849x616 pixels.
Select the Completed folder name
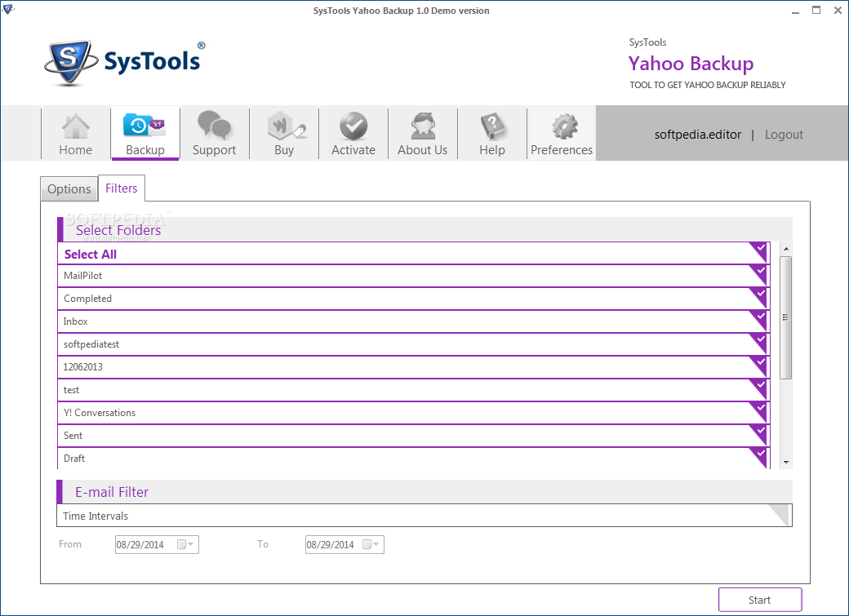tap(87, 299)
